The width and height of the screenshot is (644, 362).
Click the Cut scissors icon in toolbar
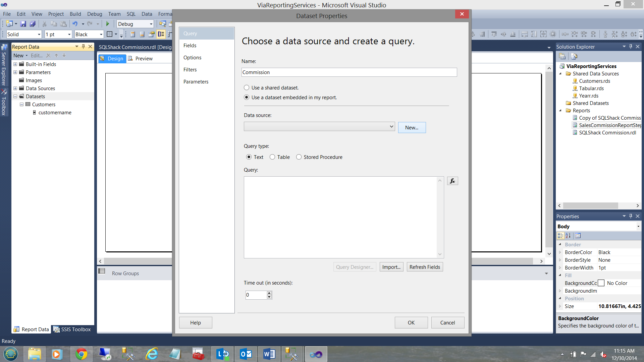pyautogui.click(x=44, y=24)
